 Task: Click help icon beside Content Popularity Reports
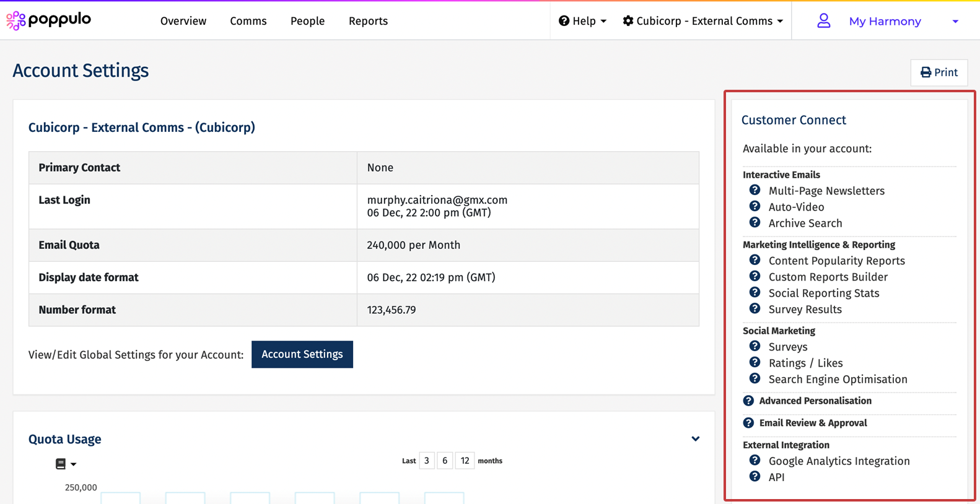click(x=755, y=260)
